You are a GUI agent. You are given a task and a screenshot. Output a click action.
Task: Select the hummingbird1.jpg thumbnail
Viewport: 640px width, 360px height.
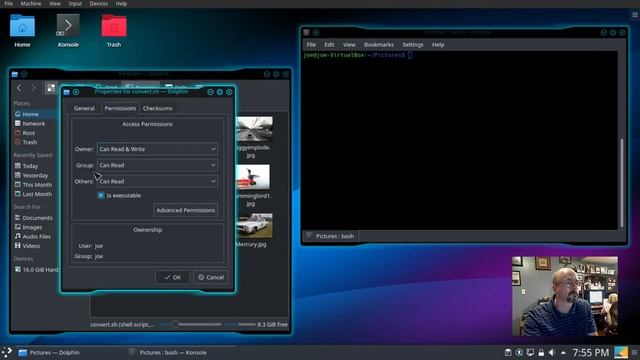click(x=254, y=177)
